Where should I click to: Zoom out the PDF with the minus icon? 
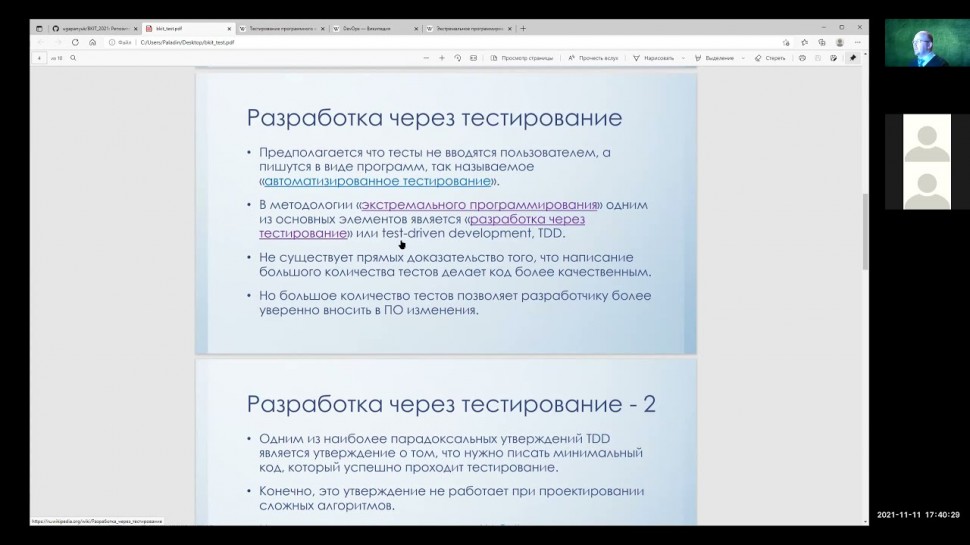coord(426,58)
